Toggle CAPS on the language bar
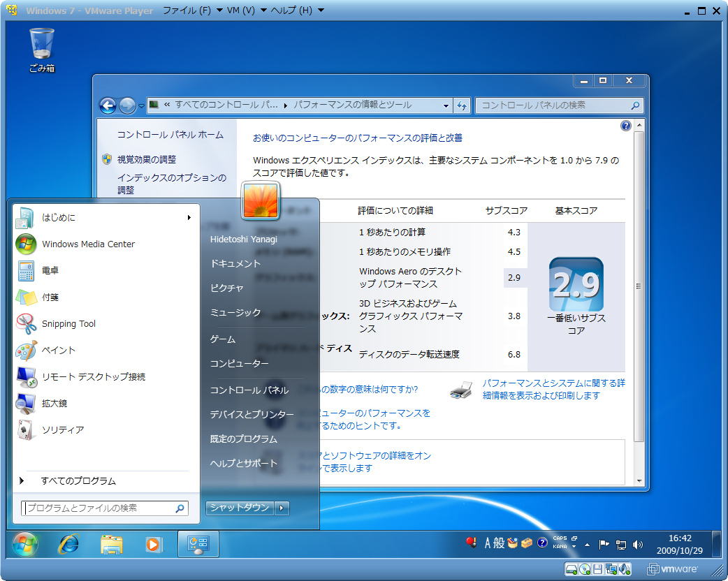The image size is (728, 581). pyautogui.click(x=559, y=538)
